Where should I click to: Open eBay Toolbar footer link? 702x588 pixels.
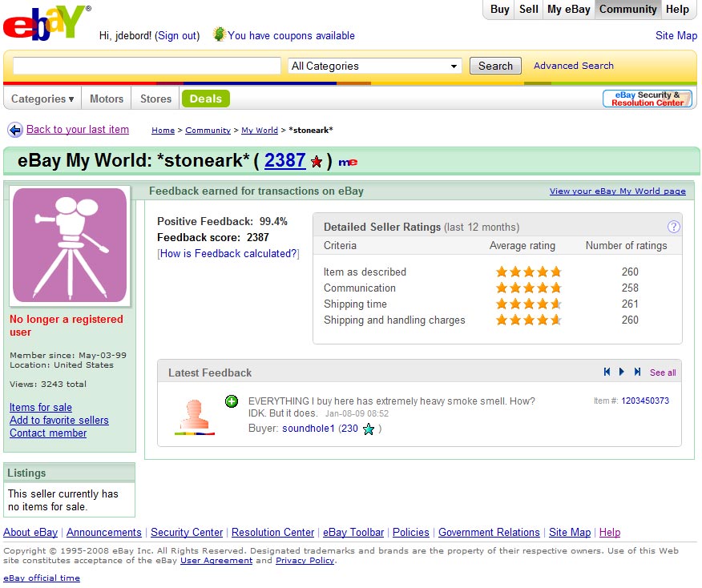pos(353,532)
